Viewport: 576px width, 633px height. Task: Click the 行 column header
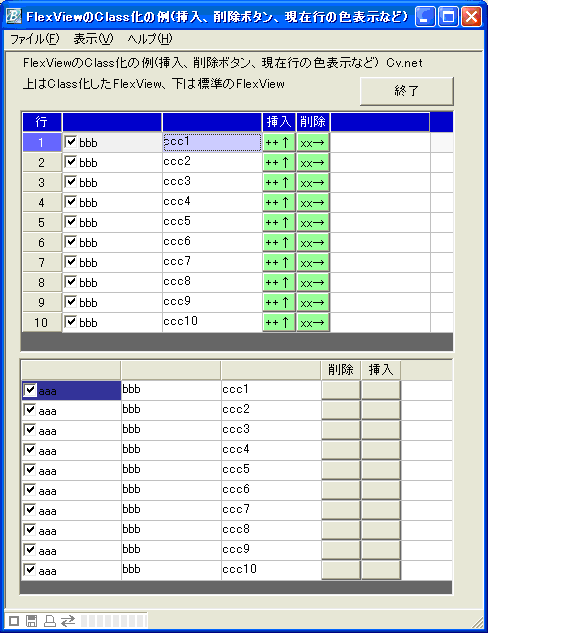(x=42, y=122)
